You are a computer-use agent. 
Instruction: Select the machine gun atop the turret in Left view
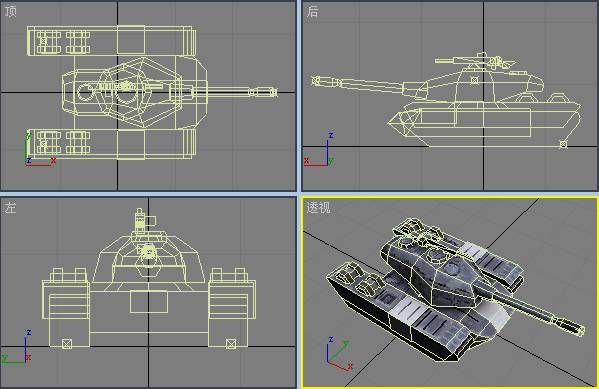(x=141, y=221)
